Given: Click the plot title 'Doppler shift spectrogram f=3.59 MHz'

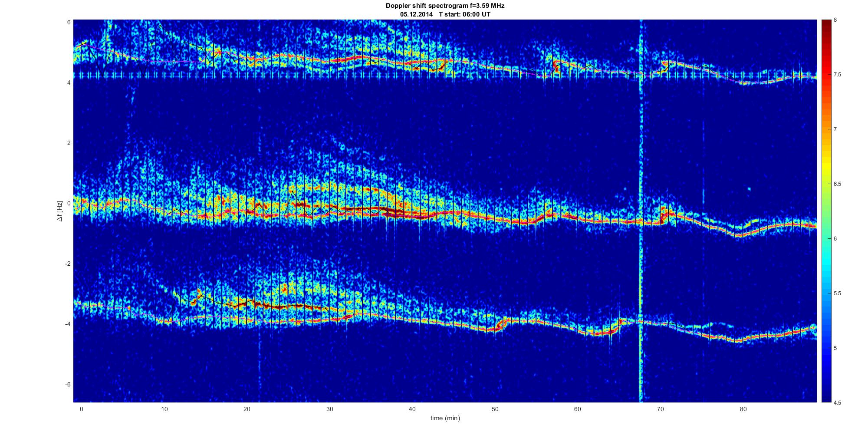Looking at the screenshot, I should (x=445, y=6).
